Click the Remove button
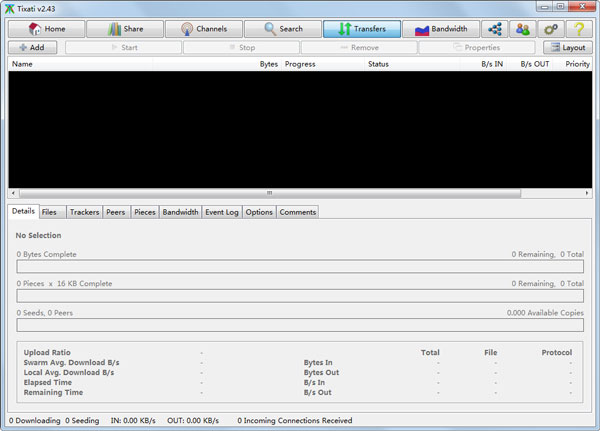 tap(359, 47)
